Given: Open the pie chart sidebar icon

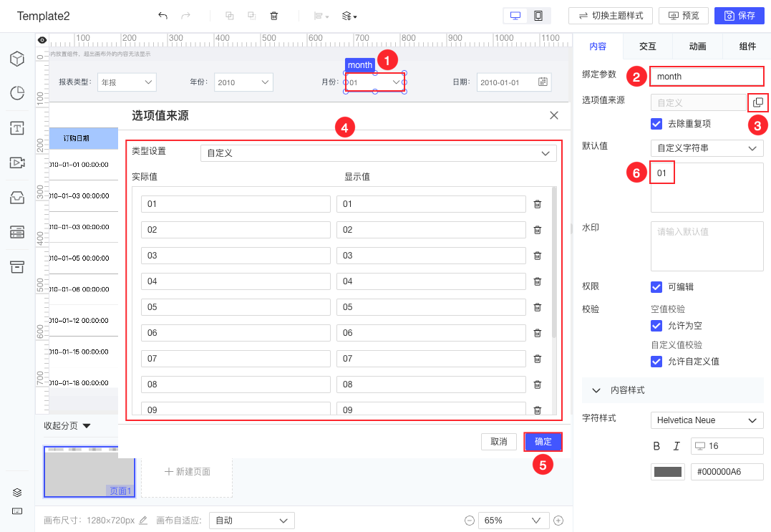Looking at the screenshot, I should click(x=17, y=92).
